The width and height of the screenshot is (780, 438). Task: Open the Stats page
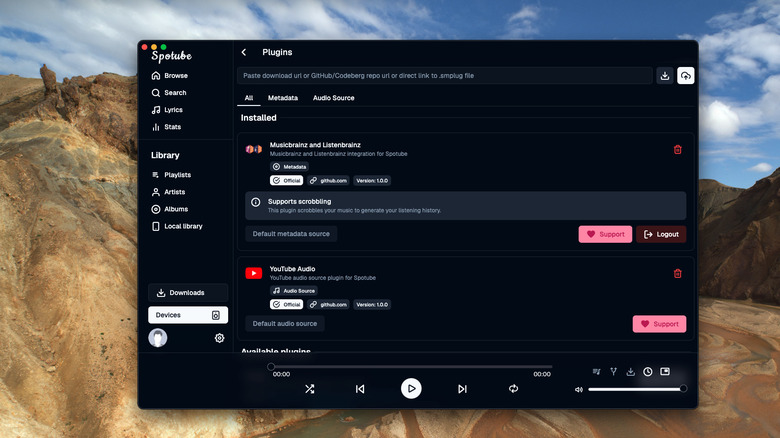pyautogui.click(x=166, y=127)
